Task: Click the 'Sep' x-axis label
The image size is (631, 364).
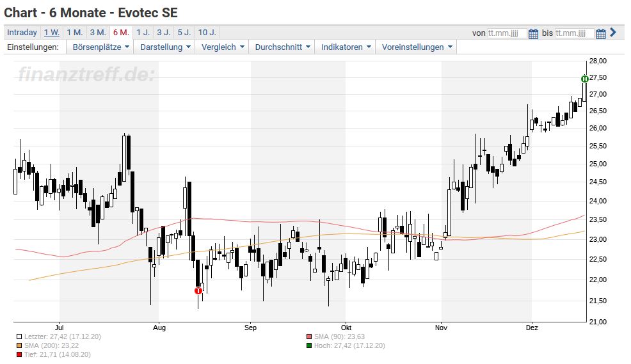Action: [x=250, y=328]
